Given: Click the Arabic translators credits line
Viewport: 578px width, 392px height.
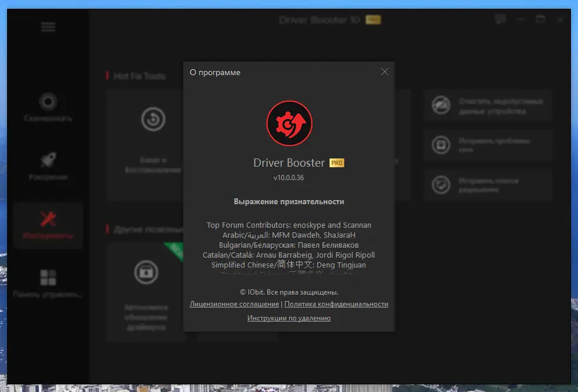Looking at the screenshot, I should (289, 235).
